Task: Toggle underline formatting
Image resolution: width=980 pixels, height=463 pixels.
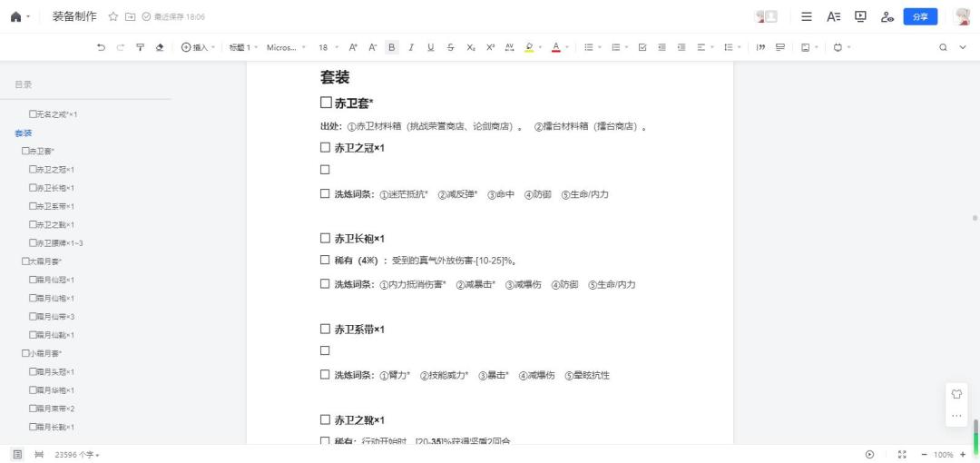Action: click(x=431, y=47)
